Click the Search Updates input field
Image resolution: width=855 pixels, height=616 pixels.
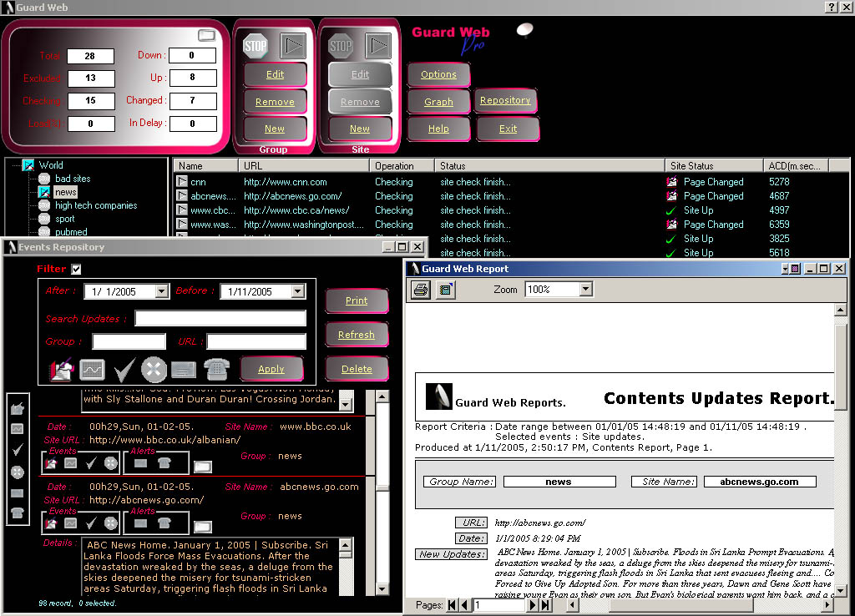(220, 318)
